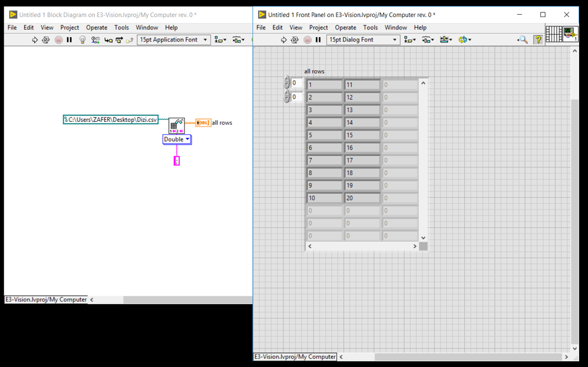Click E3-Vision.lvproj/My Computer in Front Panel status
Screen dimensions: 588x367
coord(295,357)
